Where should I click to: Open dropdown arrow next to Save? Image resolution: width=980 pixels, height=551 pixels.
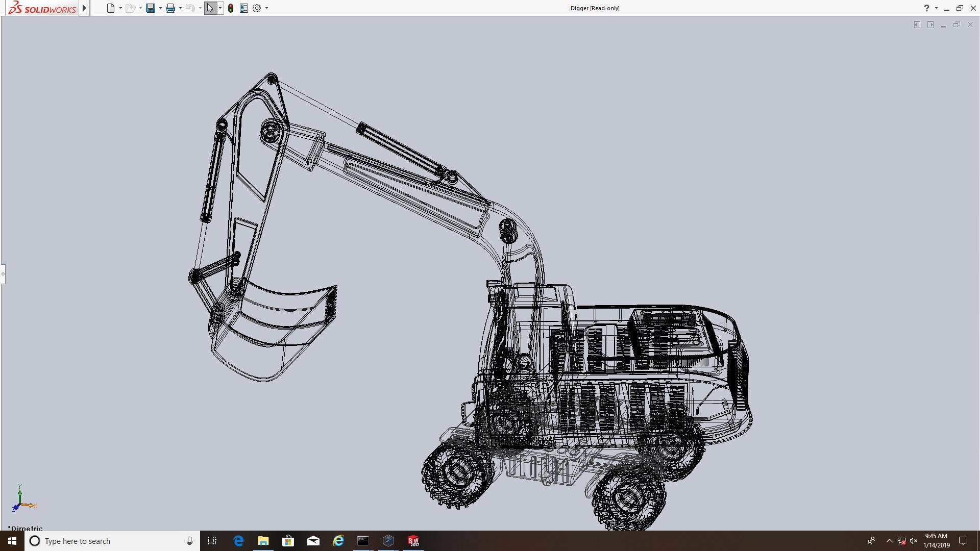(x=160, y=8)
